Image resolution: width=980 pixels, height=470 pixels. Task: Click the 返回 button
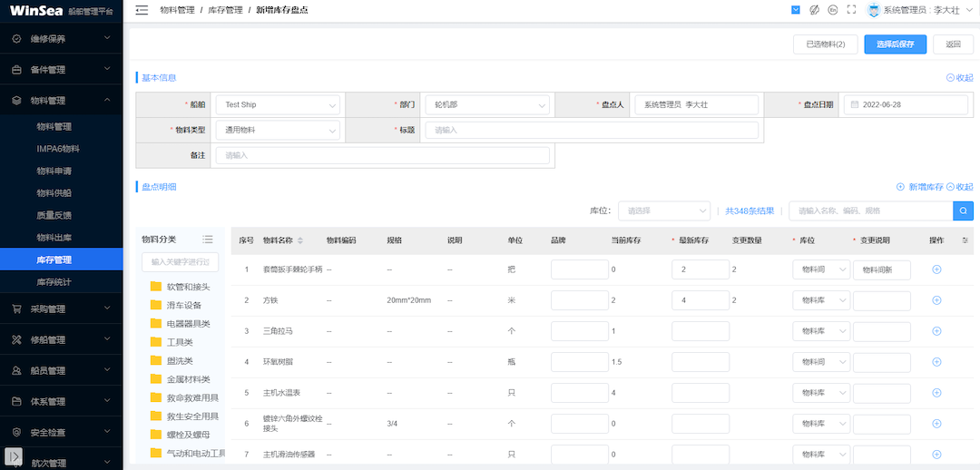[953, 44]
